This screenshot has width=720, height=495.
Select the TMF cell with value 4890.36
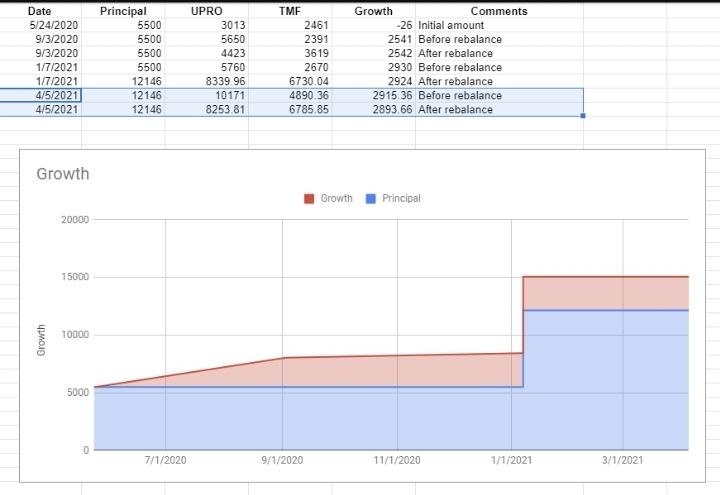[x=290, y=96]
